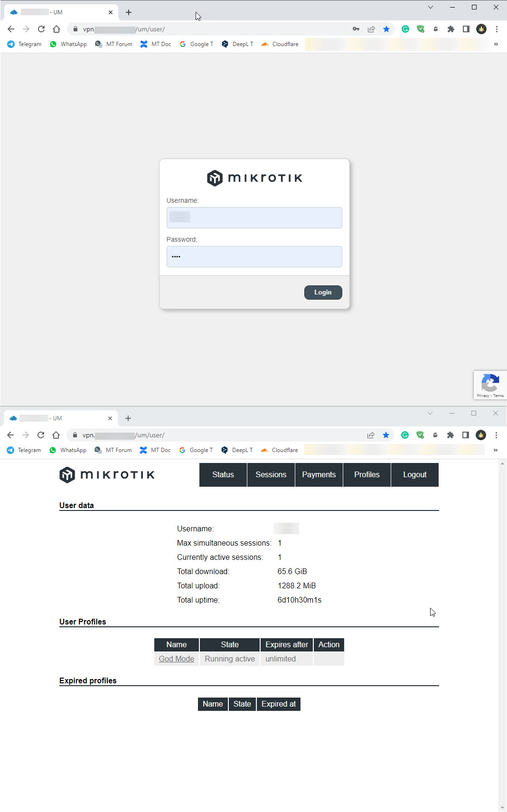507x812 pixels.
Task: Open Telegram bookmark in login page window
Action: pos(24,44)
